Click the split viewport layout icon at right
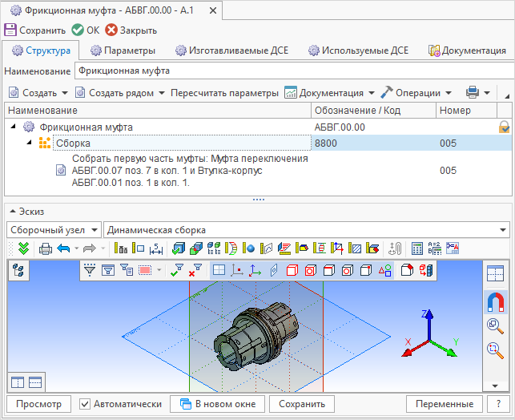The height and width of the screenshot is (420, 515). [495, 273]
